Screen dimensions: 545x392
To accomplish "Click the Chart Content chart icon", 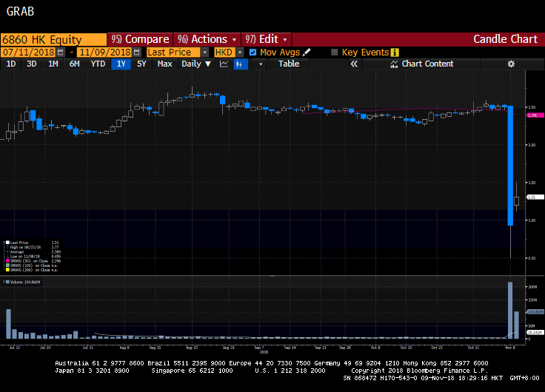I will [x=394, y=64].
